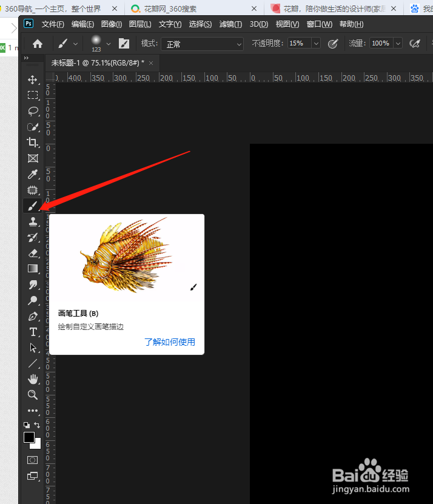Screen dimensions: 433x504
Task: Open the Edit Toolbar three-dots menu
Action: [x=33, y=411]
